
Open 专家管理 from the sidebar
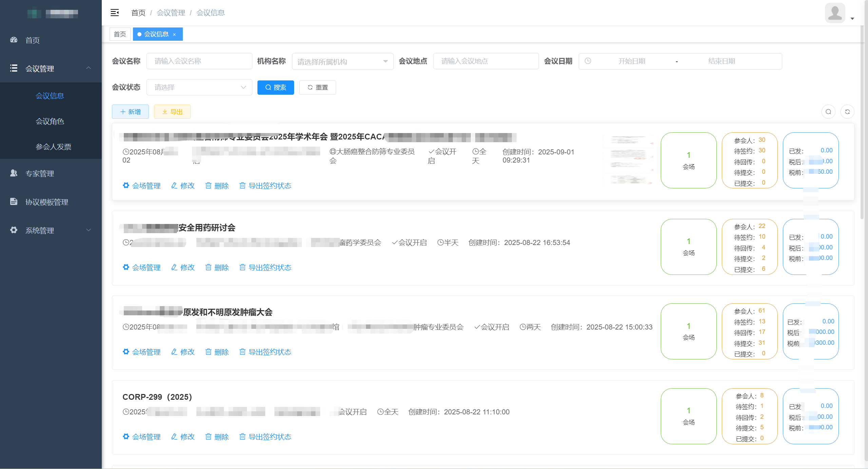(x=39, y=173)
